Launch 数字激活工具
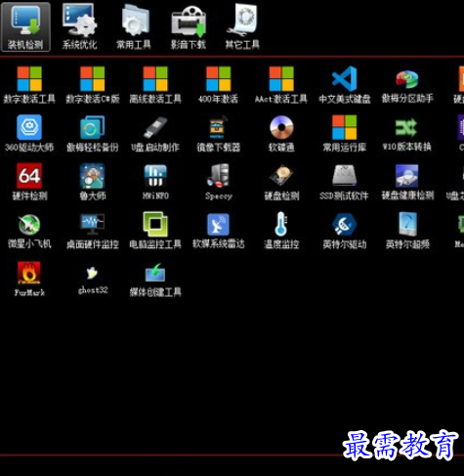Screen dimensions: 464x476 pyautogui.click(x=29, y=85)
